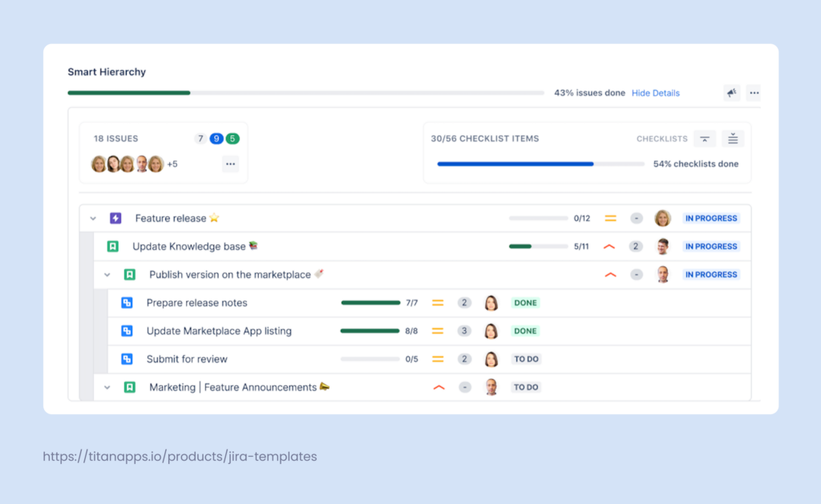
Task: Click the priority icon on Submit for review
Action: tap(438, 359)
